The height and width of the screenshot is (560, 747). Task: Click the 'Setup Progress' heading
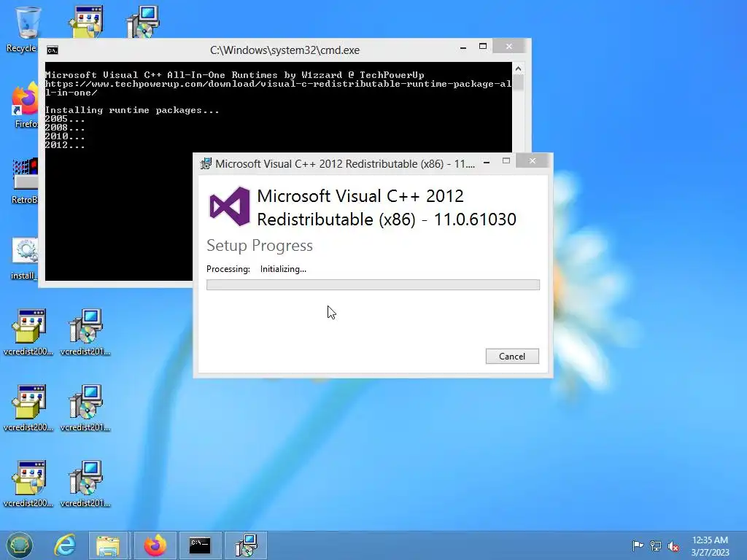[260, 245]
